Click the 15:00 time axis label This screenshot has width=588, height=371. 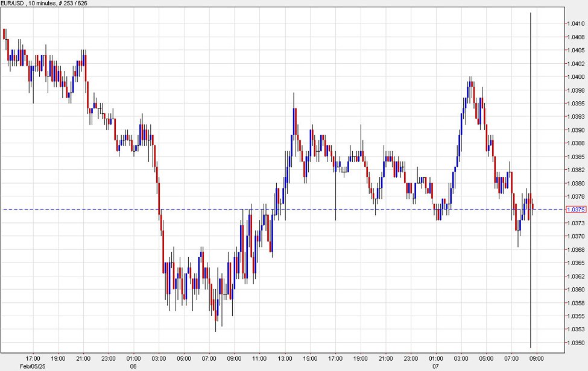[311, 358]
